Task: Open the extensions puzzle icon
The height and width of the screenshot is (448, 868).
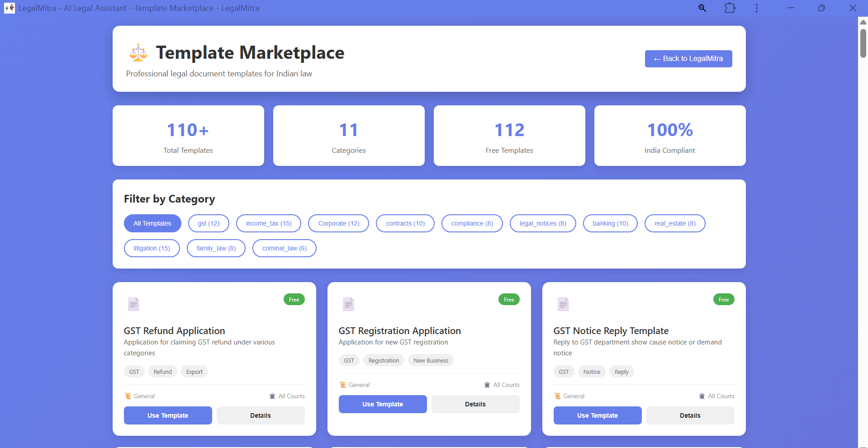Action: pyautogui.click(x=730, y=8)
